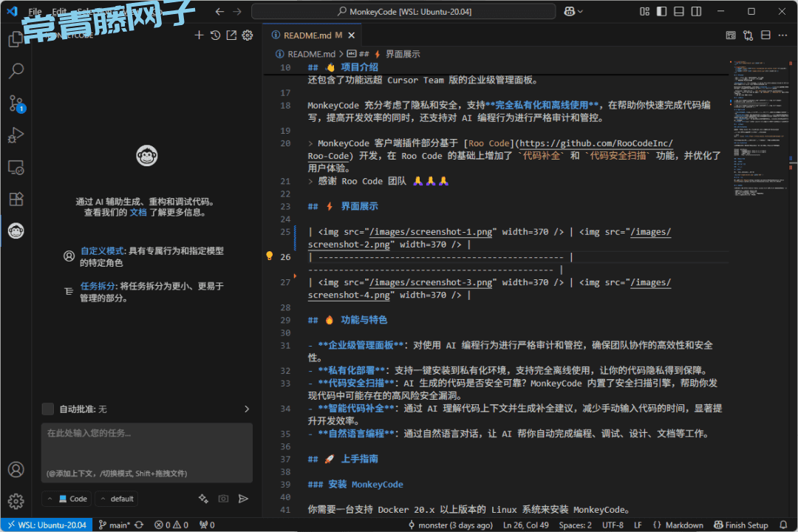Toggle the bottom panel visibility
This screenshot has width=798, height=532.
tap(679, 11)
